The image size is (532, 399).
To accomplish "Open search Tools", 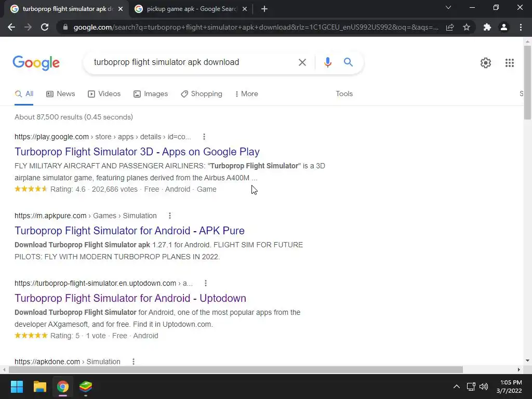I will [344, 94].
